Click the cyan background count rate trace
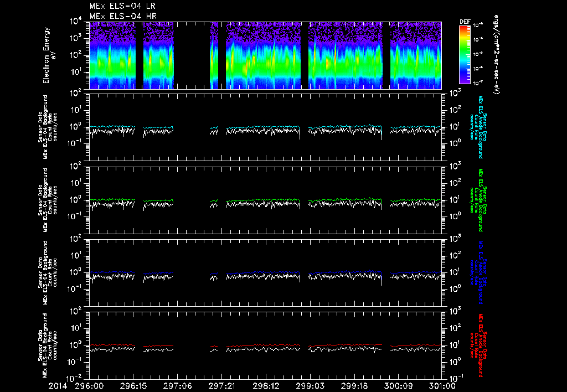567x392 pixels. (x=264, y=127)
